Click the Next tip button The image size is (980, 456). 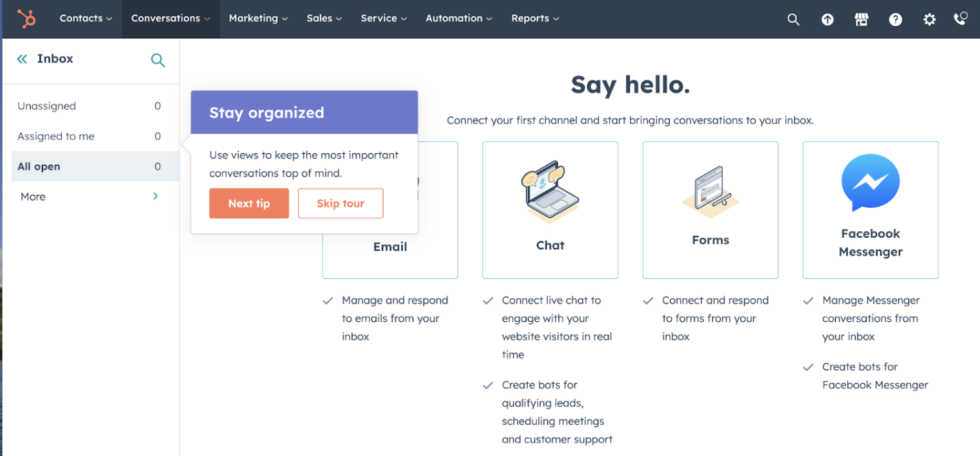(x=249, y=203)
